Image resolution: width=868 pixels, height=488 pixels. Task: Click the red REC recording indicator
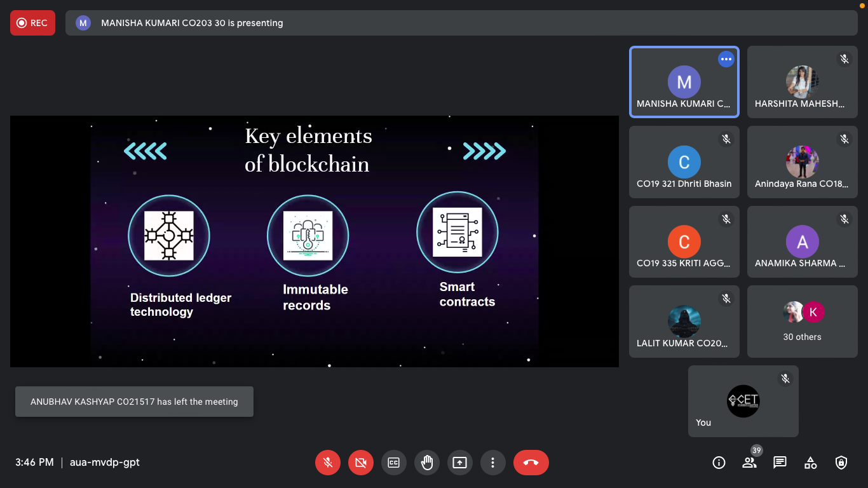[32, 23]
